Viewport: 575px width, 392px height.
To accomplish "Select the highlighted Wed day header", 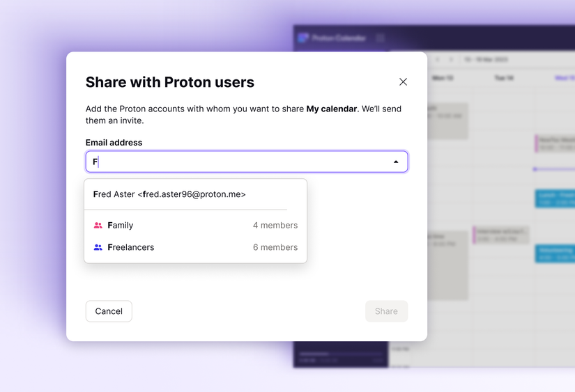I will [x=565, y=79].
